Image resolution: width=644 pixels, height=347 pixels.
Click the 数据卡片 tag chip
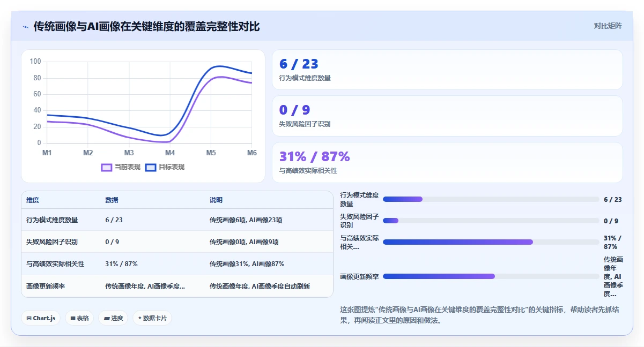click(x=152, y=318)
